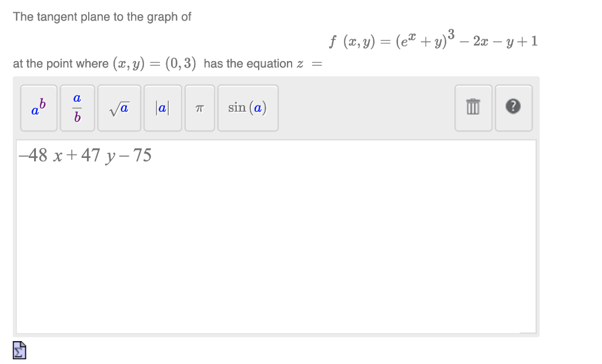Click the sigma preview document icon

(19, 350)
